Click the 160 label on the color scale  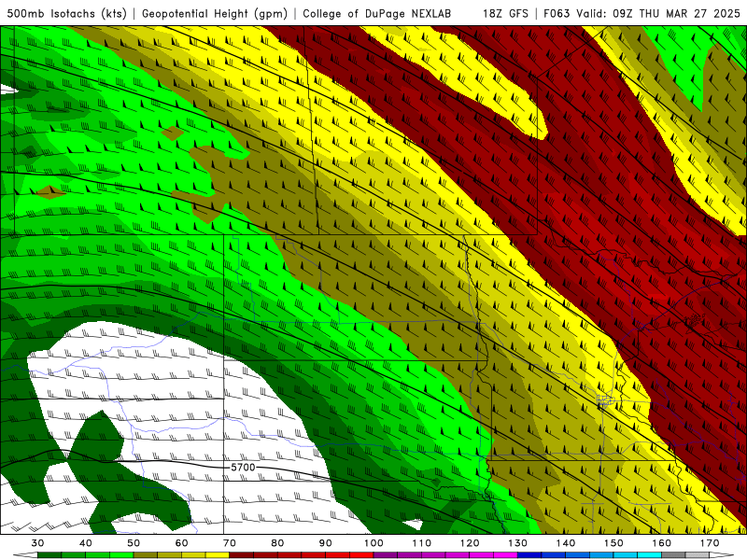[662, 543]
